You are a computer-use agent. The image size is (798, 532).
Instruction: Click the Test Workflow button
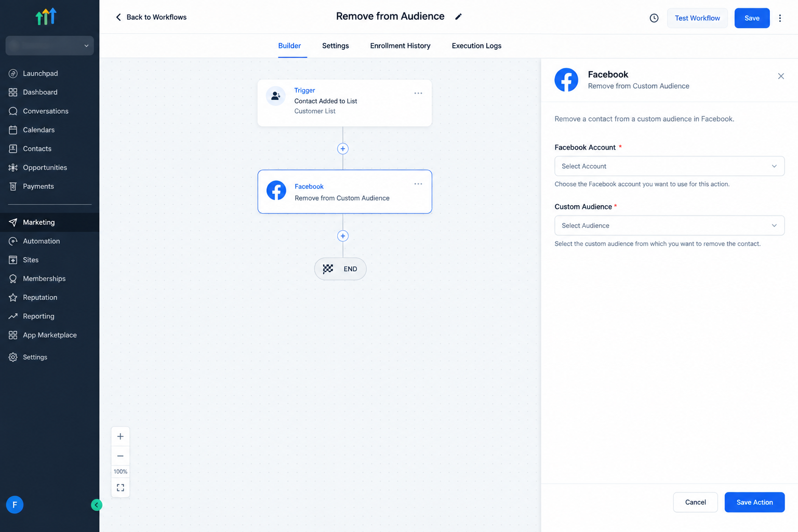pyautogui.click(x=697, y=18)
